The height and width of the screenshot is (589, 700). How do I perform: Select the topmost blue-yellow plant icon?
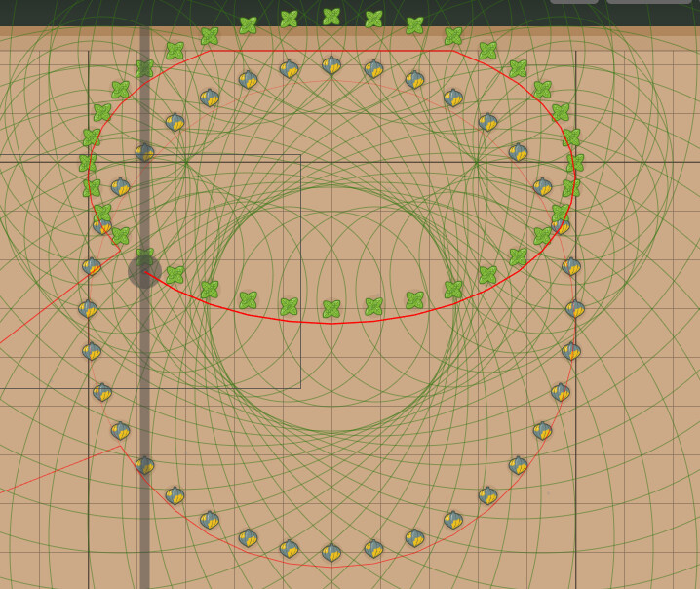pyautogui.click(x=331, y=65)
